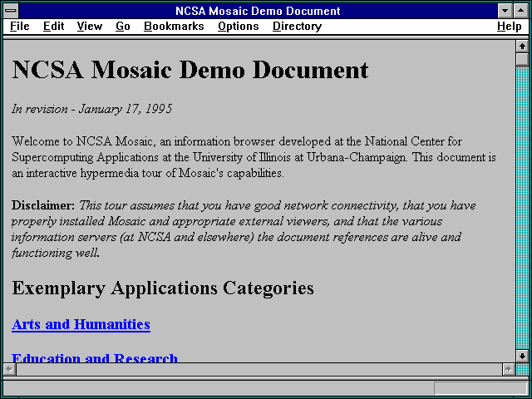The height and width of the screenshot is (399, 532).
Task: Click the maximize window up-arrow button
Action: [521, 11]
